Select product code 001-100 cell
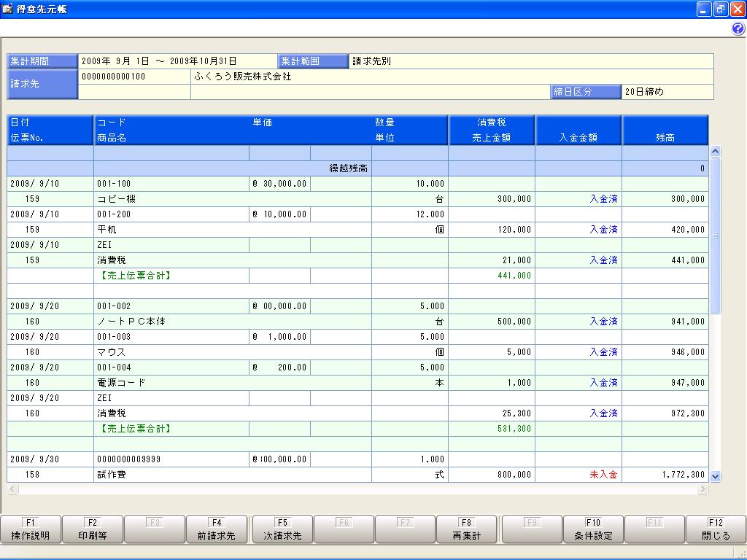Image resolution: width=747 pixels, height=560 pixels. [x=171, y=184]
